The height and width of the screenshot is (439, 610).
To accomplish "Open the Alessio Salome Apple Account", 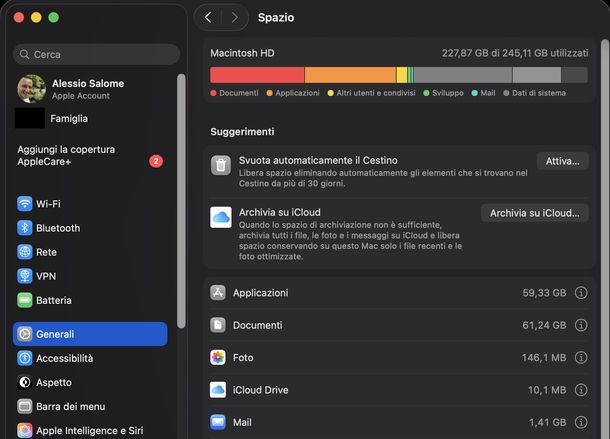I will 88,89.
